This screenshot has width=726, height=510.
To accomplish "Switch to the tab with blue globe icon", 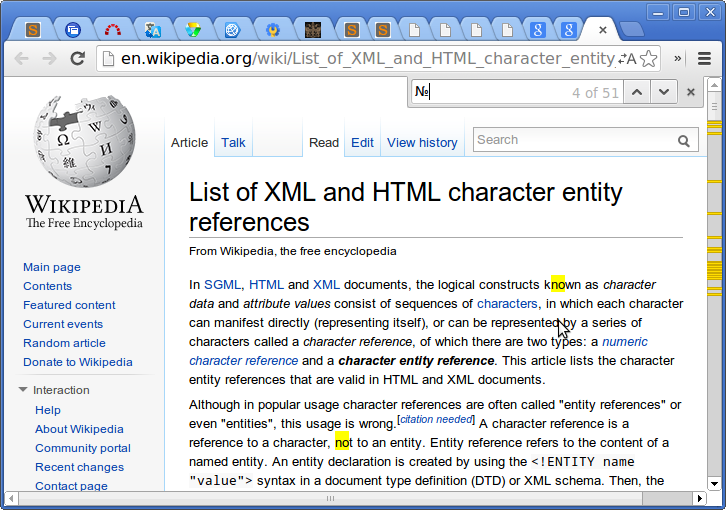I will [x=232, y=30].
